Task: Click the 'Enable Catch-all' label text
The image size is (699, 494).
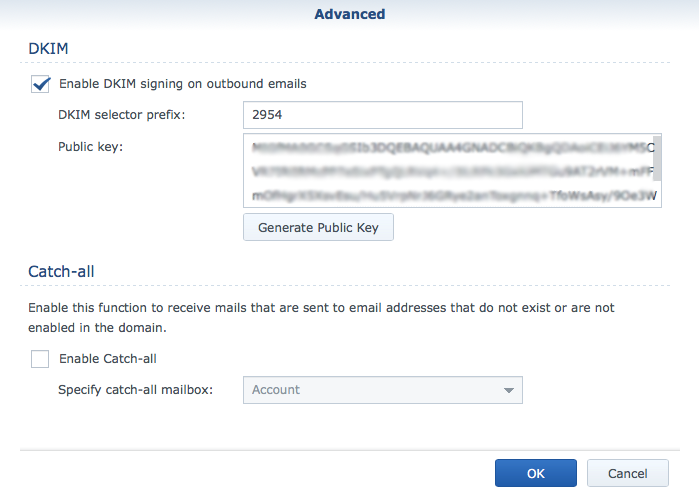Action: [x=108, y=359]
